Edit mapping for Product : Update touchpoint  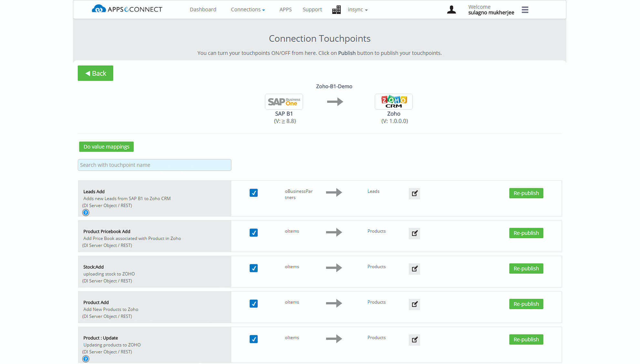coord(414,340)
